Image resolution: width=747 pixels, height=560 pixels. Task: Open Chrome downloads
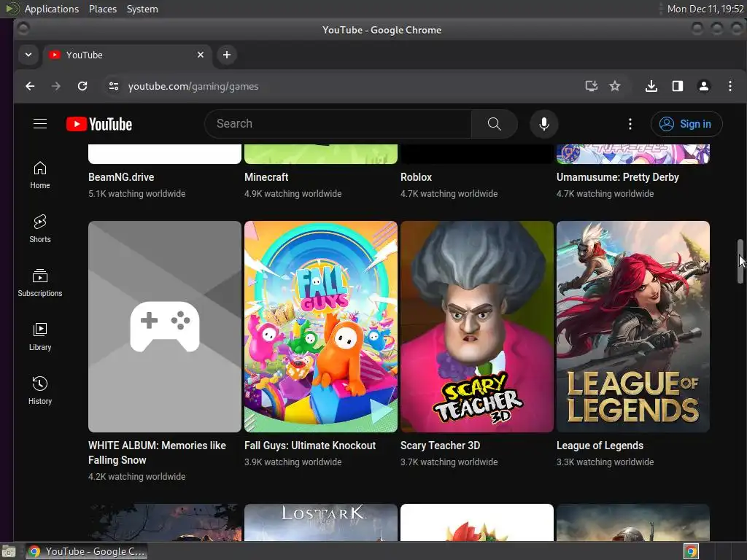click(651, 86)
